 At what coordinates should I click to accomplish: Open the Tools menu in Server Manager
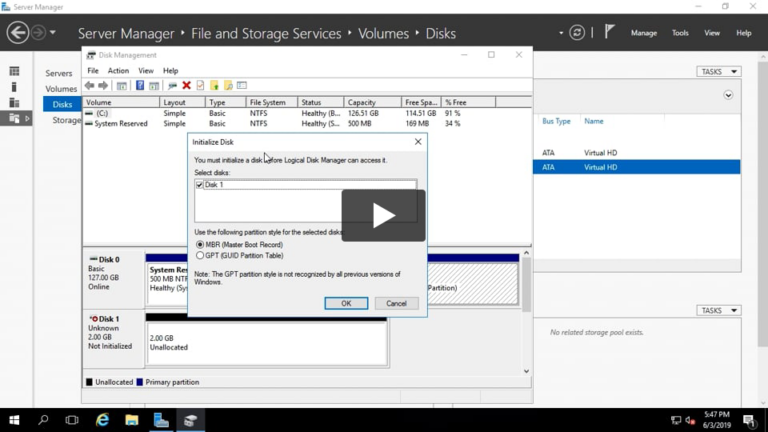pos(680,33)
